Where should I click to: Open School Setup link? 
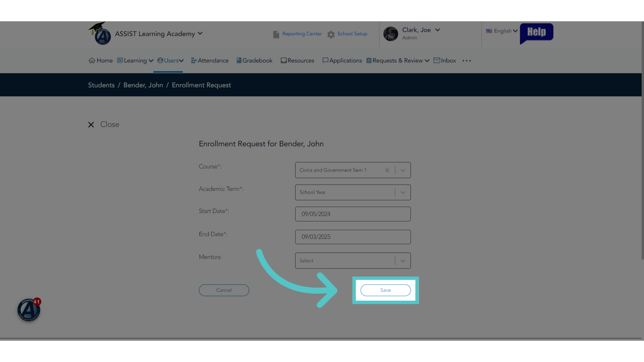point(352,34)
